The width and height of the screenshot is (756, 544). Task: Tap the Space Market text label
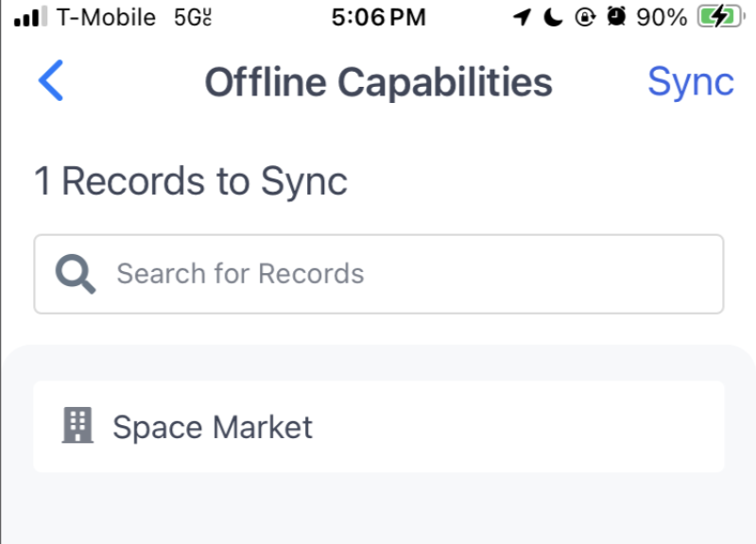213,427
